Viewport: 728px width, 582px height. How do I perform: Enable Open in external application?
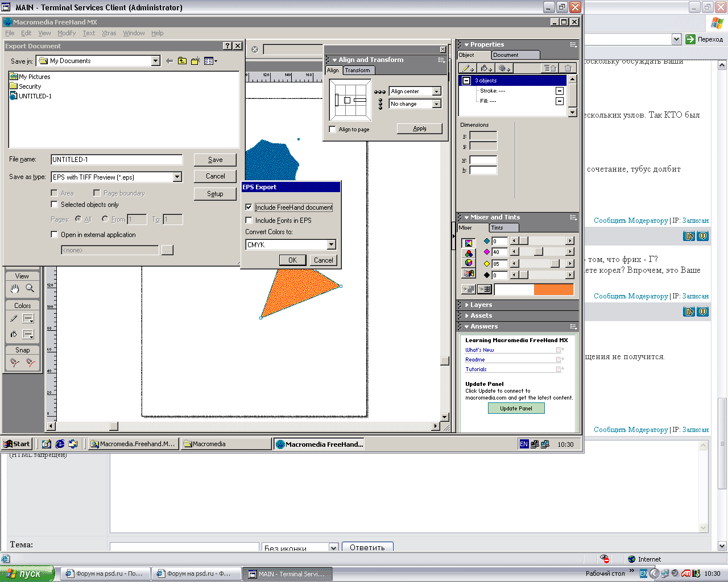(x=55, y=235)
